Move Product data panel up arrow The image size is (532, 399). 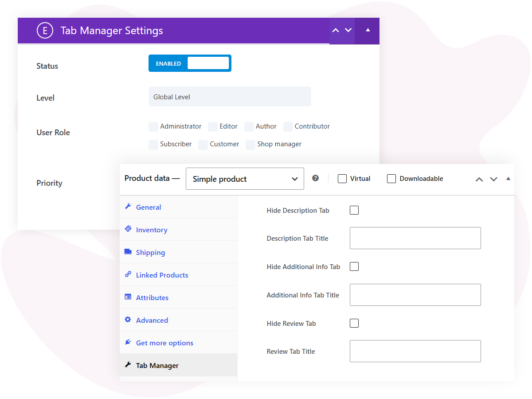coord(479,179)
